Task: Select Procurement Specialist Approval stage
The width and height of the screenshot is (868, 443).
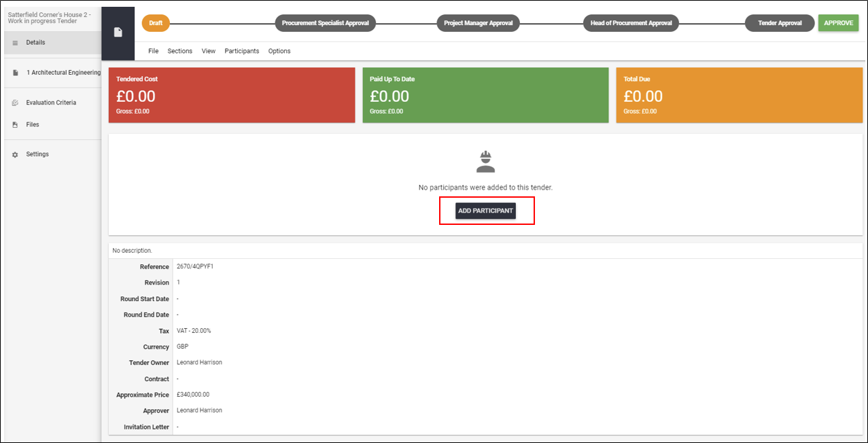Action: 325,23
